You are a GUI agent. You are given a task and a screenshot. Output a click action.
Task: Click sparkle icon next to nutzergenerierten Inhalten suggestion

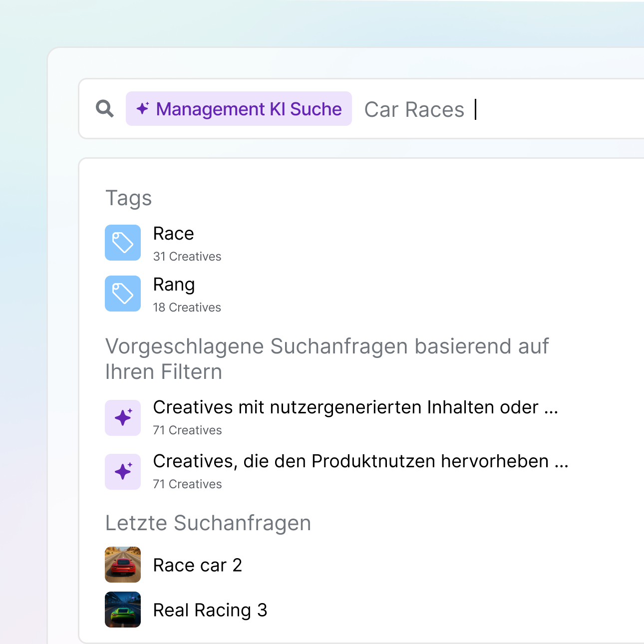click(123, 417)
